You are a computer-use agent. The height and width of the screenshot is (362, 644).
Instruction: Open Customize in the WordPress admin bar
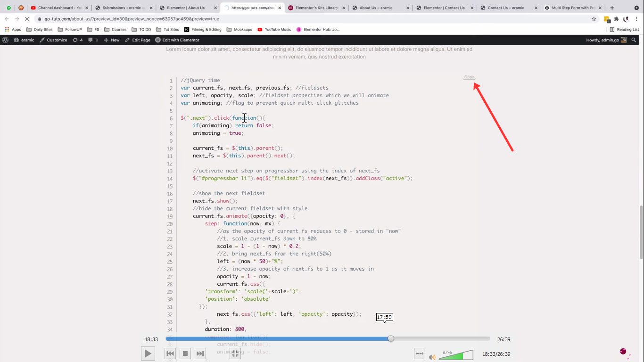[x=53, y=40]
